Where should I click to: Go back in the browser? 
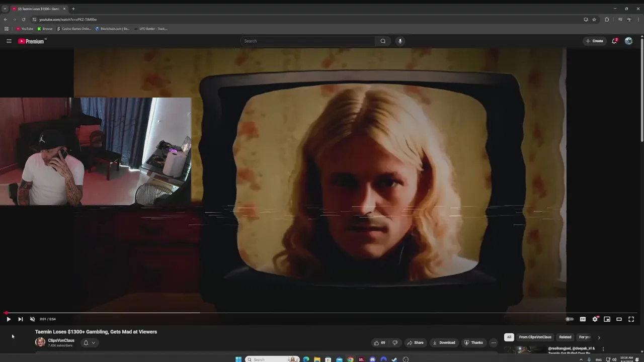click(6, 19)
